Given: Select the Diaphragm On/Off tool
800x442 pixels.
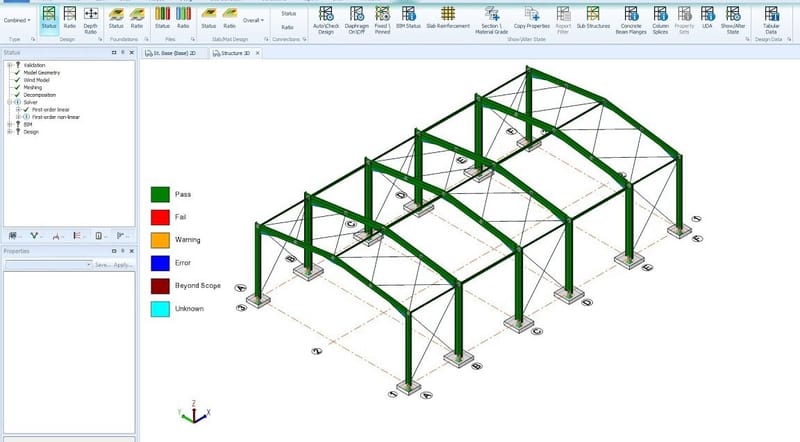Looking at the screenshot, I should tap(357, 20).
